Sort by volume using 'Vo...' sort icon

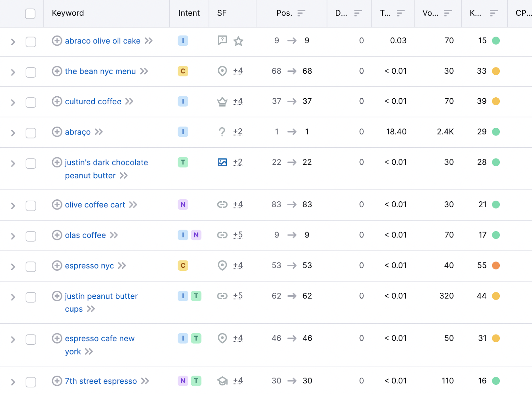pyautogui.click(x=448, y=13)
